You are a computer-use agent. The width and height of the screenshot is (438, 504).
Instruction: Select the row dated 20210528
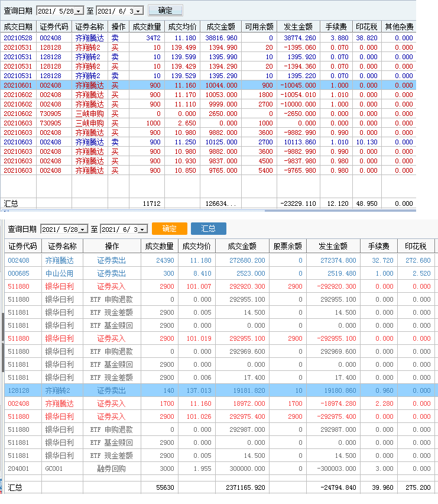point(208,38)
